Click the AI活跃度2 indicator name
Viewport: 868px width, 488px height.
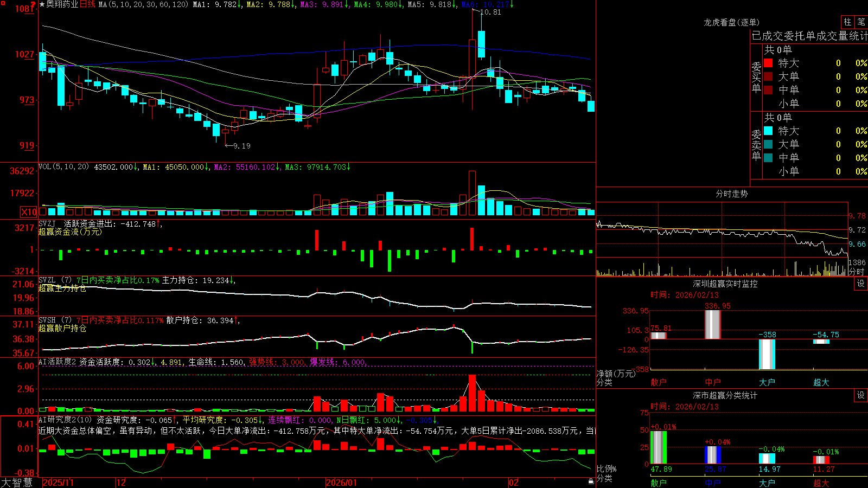(57, 362)
